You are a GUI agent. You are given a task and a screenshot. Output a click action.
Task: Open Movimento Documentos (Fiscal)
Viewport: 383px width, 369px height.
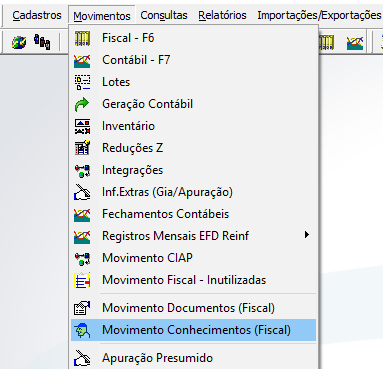pyautogui.click(x=193, y=308)
